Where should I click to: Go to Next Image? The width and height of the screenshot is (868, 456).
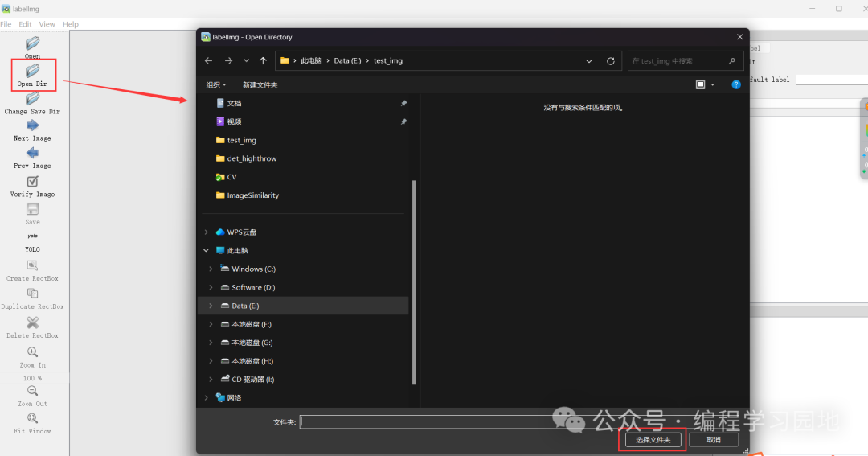(32, 131)
